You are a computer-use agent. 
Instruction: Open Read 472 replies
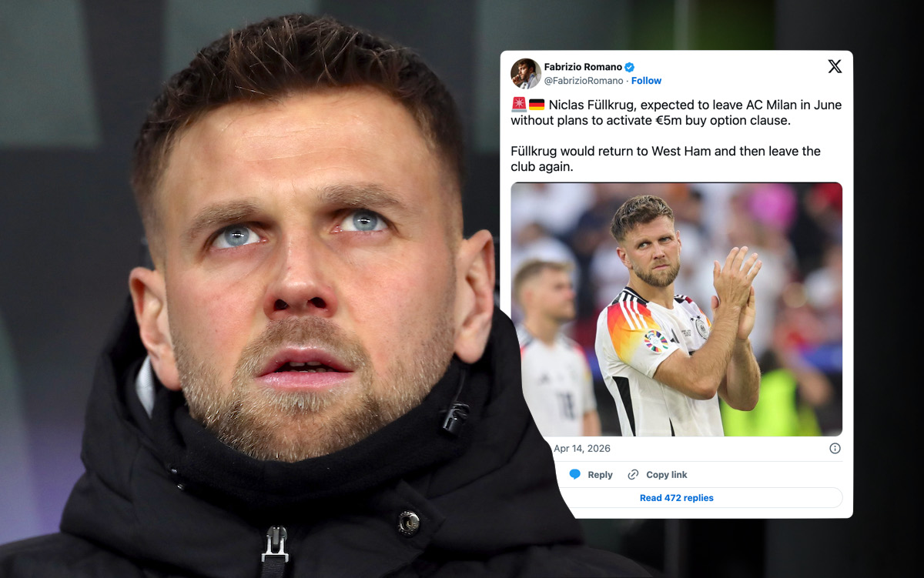[676, 498]
